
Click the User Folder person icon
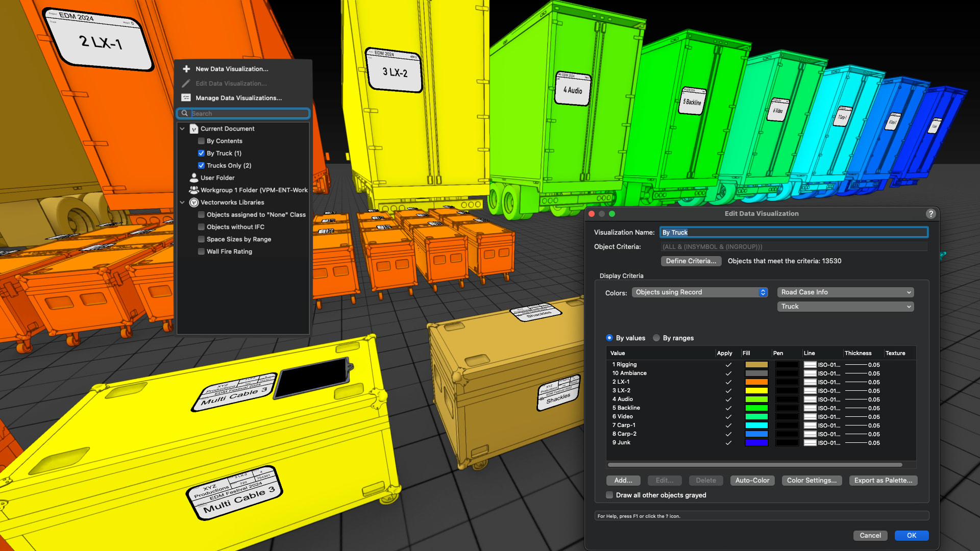point(194,178)
